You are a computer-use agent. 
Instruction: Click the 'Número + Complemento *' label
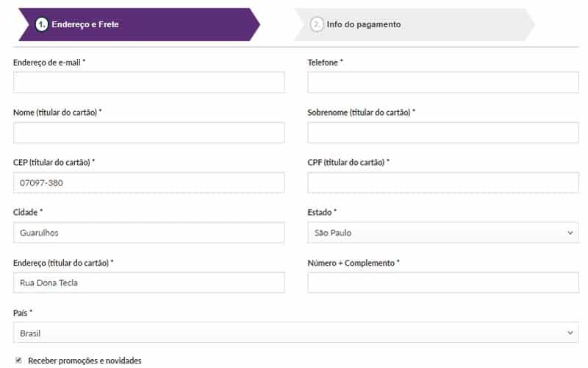click(x=354, y=263)
